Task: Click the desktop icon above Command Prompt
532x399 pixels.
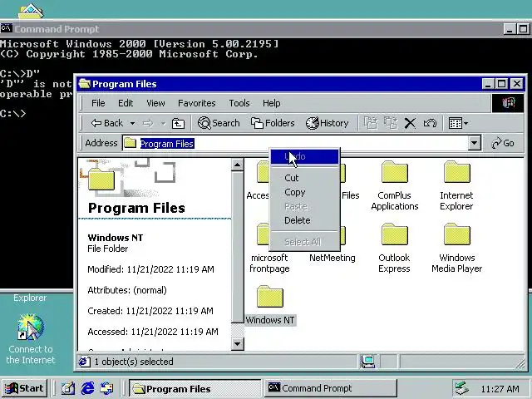Action: [31, 11]
